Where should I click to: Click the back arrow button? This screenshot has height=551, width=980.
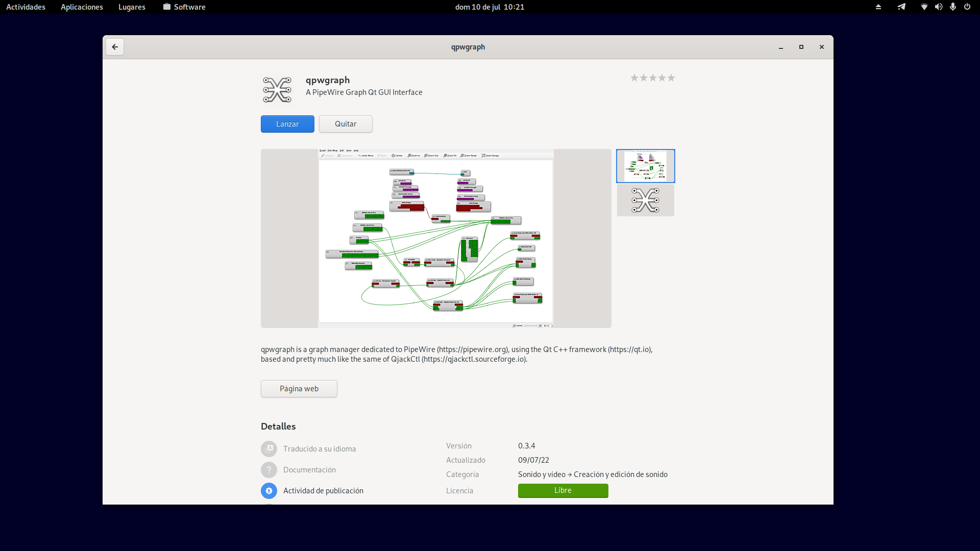click(x=115, y=47)
